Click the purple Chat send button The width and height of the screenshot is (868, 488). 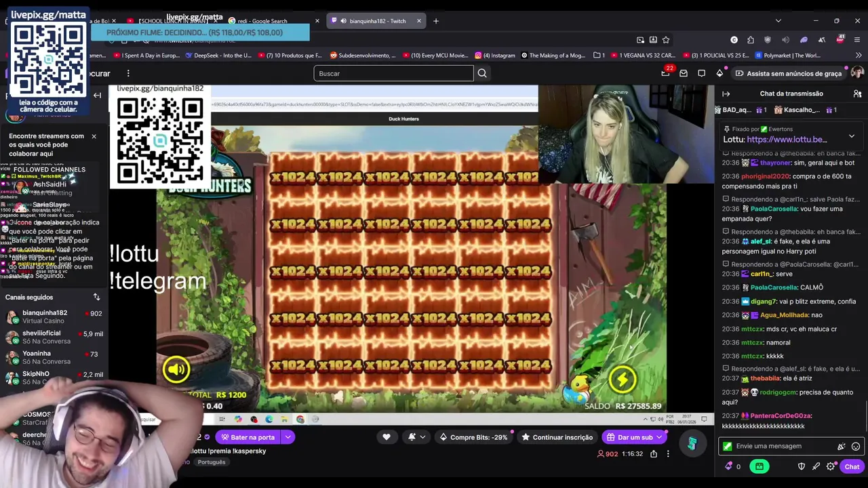click(852, 466)
